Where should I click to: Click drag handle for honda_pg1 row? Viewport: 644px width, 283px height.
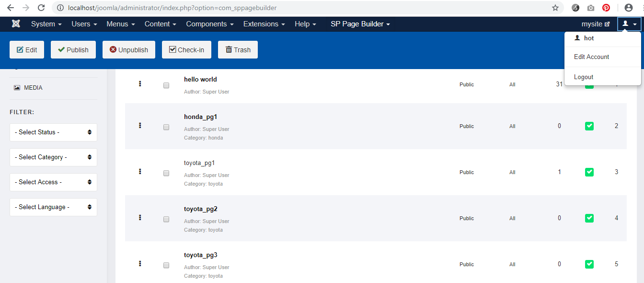click(x=140, y=126)
